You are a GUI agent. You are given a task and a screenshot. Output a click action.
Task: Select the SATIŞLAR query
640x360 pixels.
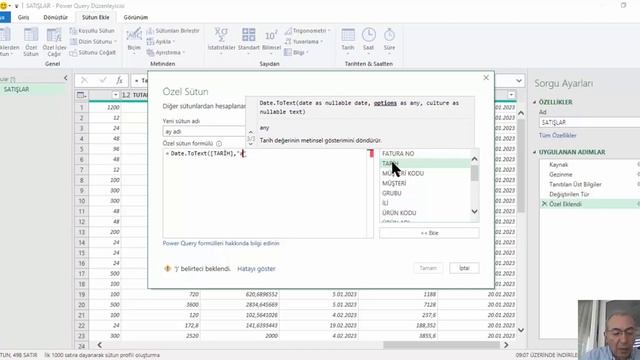click(33, 89)
